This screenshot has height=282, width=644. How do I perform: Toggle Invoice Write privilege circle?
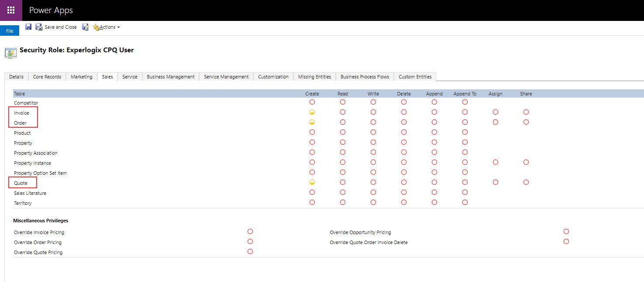point(373,112)
